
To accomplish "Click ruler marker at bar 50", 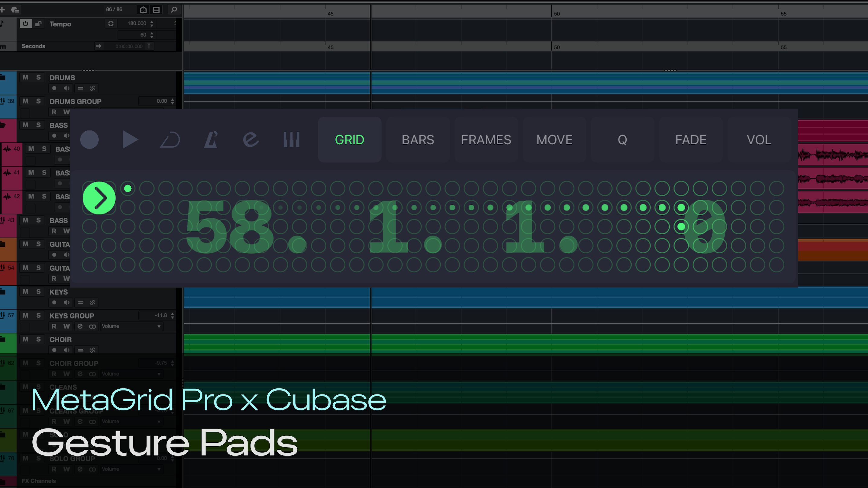I will [x=556, y=14].
